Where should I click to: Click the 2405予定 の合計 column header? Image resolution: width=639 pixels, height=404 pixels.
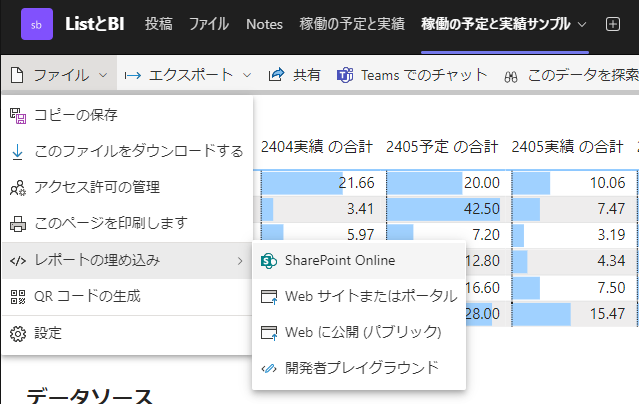tap(442, 147)
